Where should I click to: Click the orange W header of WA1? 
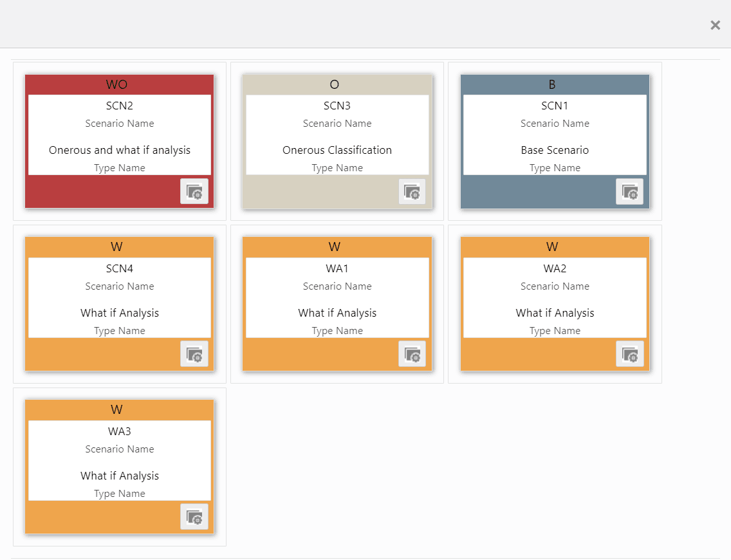pyautogui.click(x=337, y=247)
